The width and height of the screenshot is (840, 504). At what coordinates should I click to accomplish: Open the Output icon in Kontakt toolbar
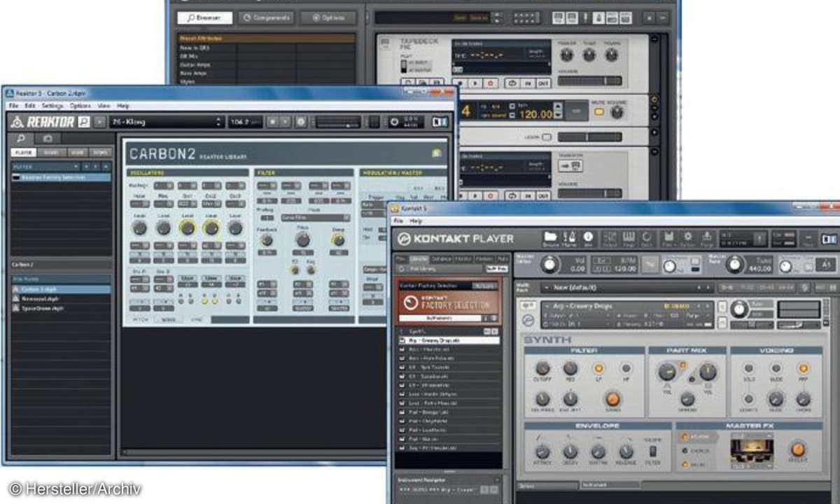point(608,239)
